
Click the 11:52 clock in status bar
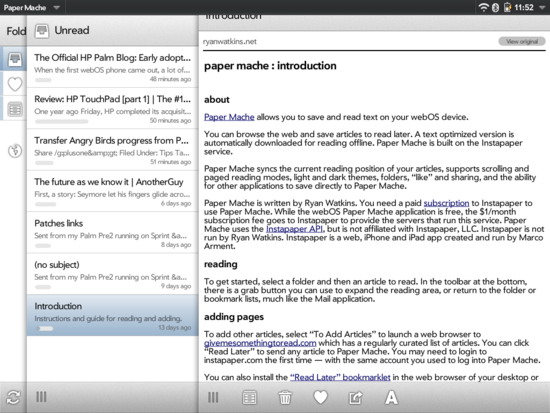pos(524,7)
